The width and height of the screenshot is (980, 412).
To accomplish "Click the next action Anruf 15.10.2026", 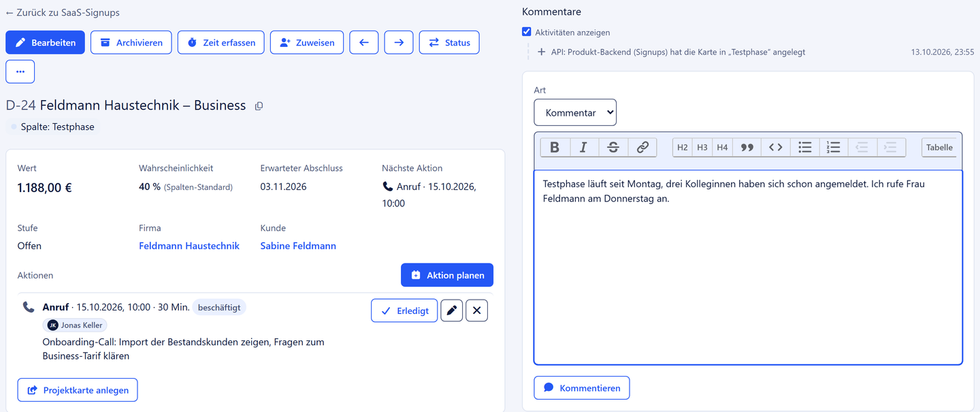I will pyautogui.click(x=429, y=195).
